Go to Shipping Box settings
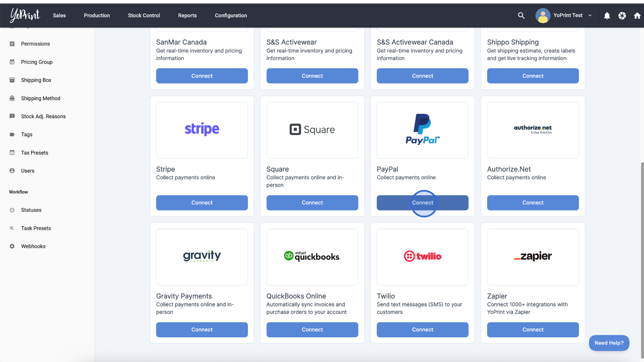 pyautogui.click(x=36, y=80)
